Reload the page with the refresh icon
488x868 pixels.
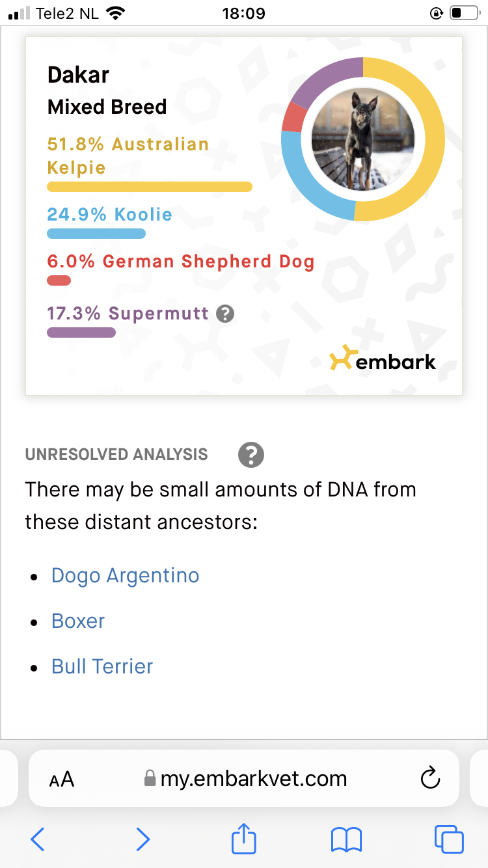pyautogui.click(x=431, y=778)
